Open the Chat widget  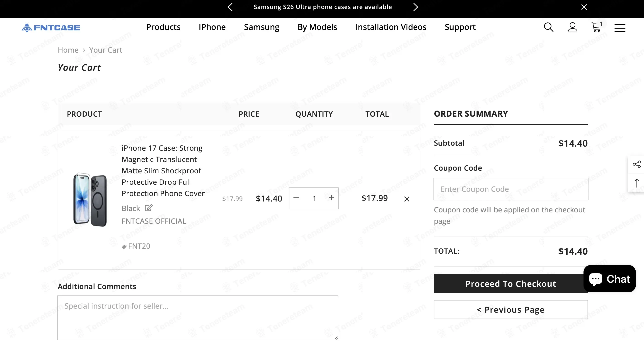[x=610, y=279]
